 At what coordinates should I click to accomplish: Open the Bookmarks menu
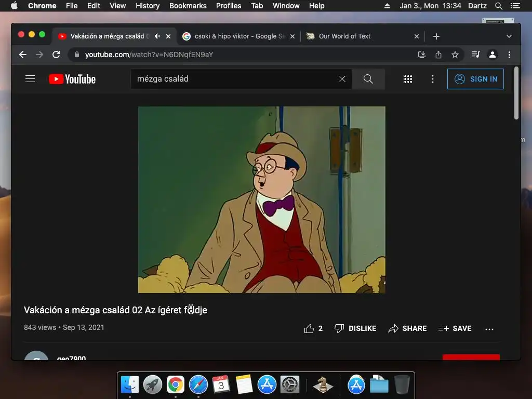[x=188, y=6]
